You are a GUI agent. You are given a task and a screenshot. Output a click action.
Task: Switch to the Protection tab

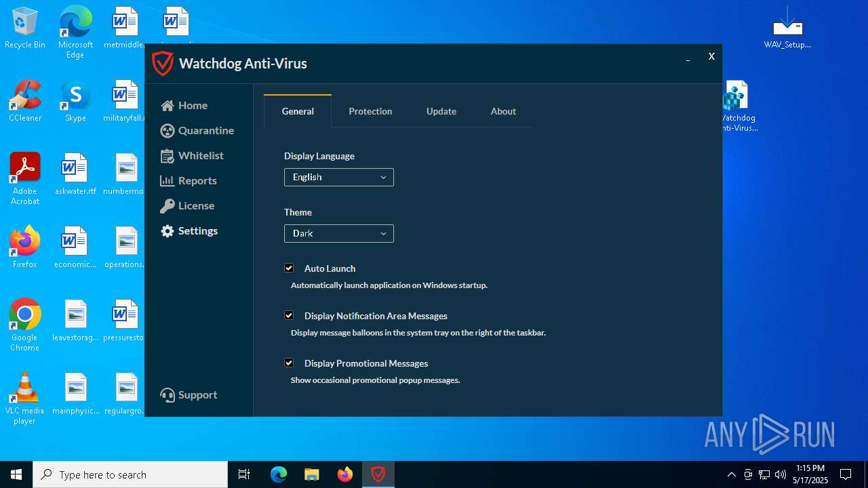coord(370,111)
